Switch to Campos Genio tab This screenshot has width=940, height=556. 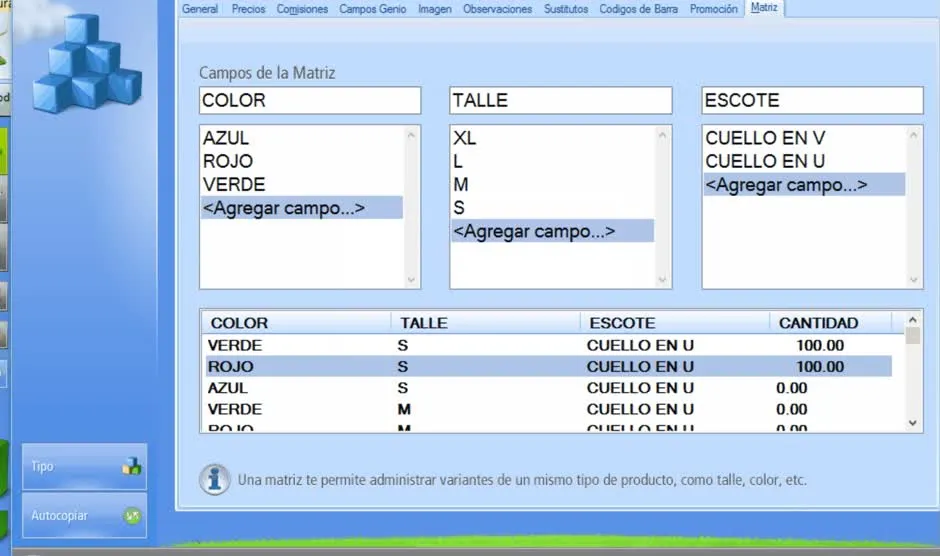tap(372, 9)
